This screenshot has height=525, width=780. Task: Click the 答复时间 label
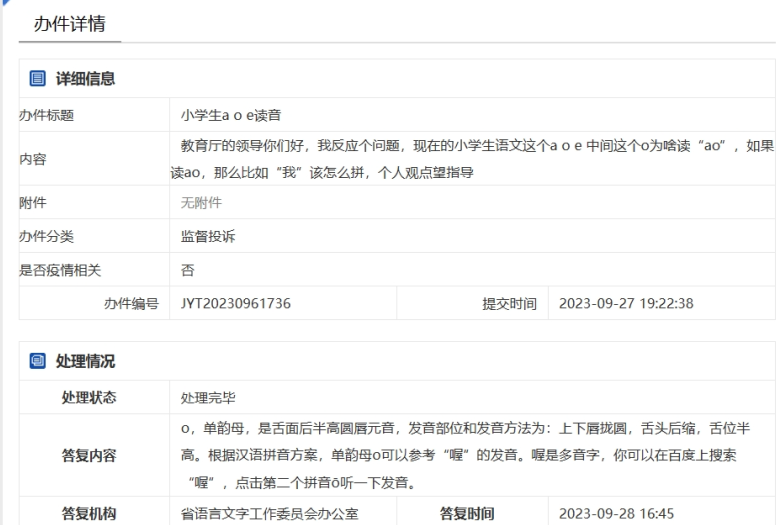pyautogui.click(x=467, y=514)
